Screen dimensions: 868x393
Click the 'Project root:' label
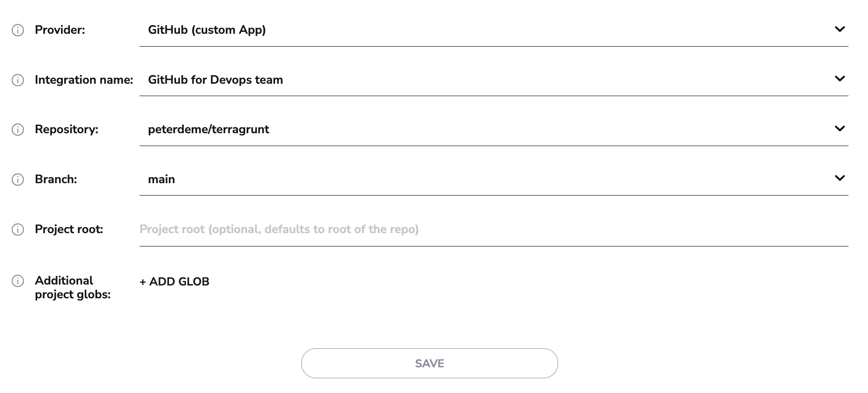click(69, 229)
